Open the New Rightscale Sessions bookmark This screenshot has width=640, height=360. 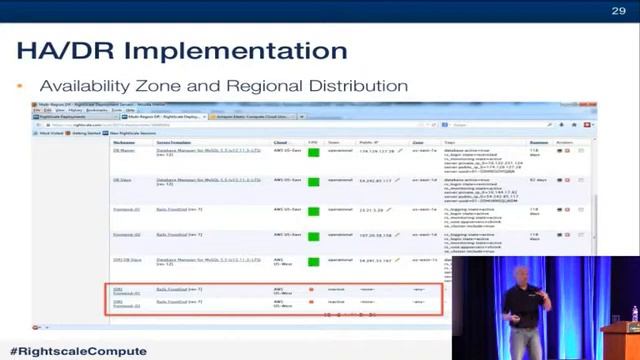[x=129, y=133]
